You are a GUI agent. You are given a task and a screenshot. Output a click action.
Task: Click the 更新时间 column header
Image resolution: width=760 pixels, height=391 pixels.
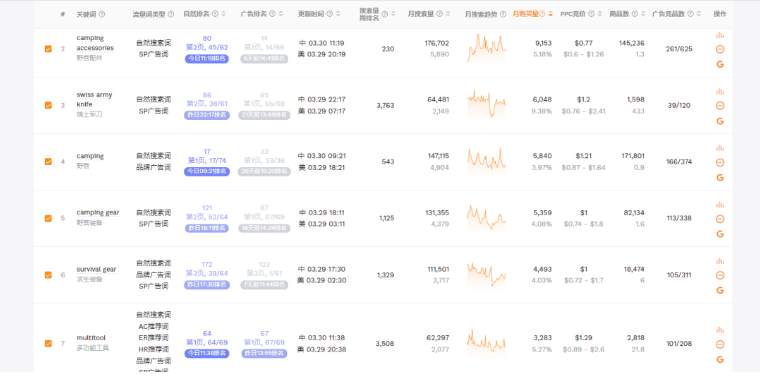[x=311, y=14]
